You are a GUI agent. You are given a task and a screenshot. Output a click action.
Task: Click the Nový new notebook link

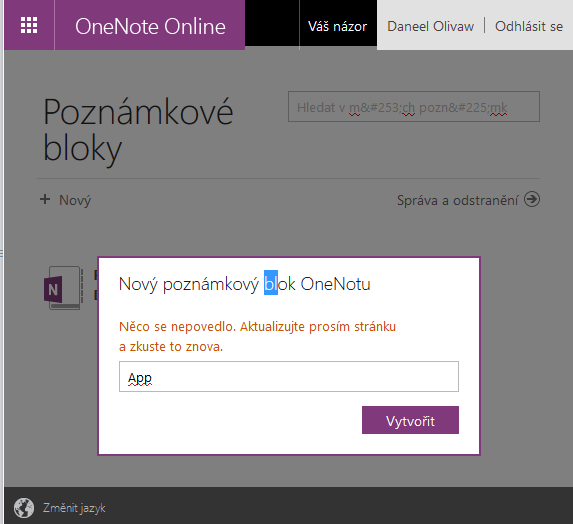(x=75, y=200)
